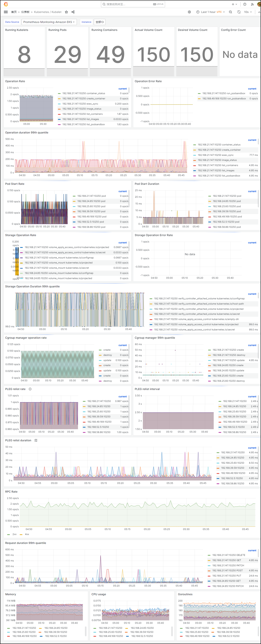Open the hamburger navigation menu
Screen dimensions: 261x644
pos(6,12)
